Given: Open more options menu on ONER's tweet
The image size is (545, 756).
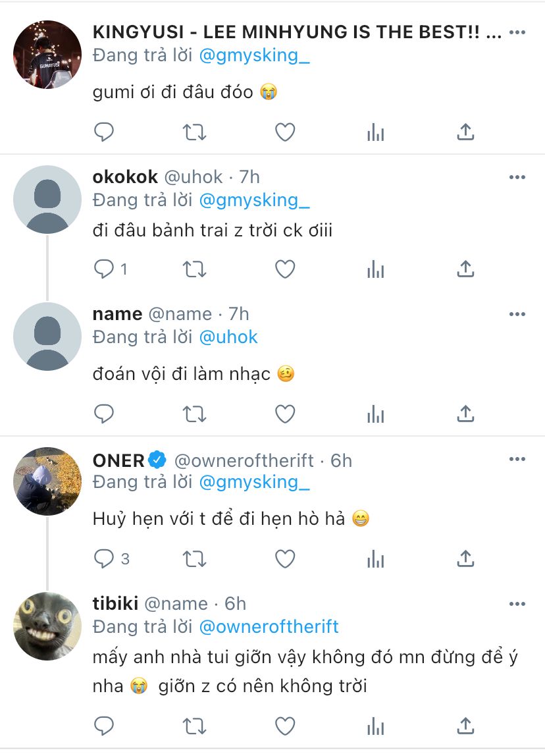Looking at the screenshot, I should [x=517, y=459].
